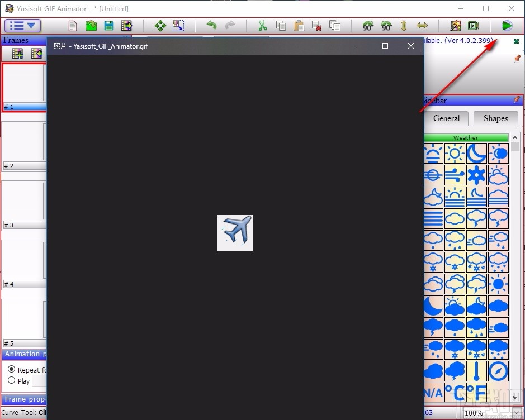Select the Repeat forever radio button
Screen dimensions: 525x420
(11, 369)
